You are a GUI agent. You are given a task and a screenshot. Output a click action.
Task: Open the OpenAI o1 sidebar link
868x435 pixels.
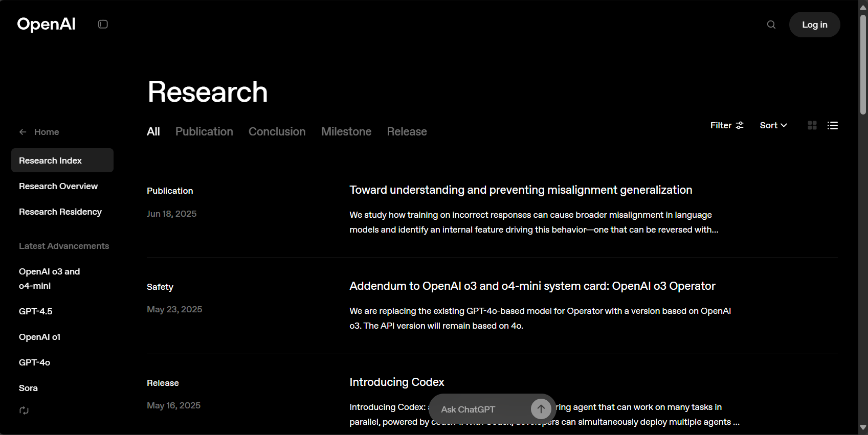tap(39, 337)
